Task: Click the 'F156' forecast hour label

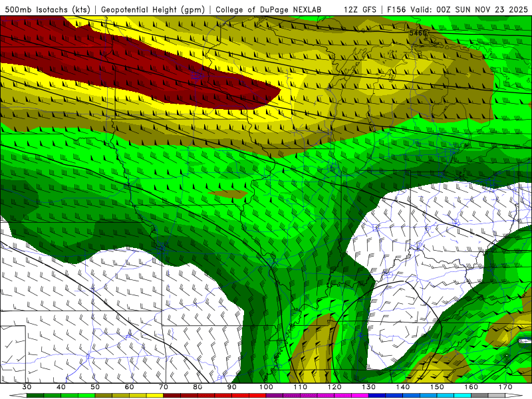Action: pos(397,9)
